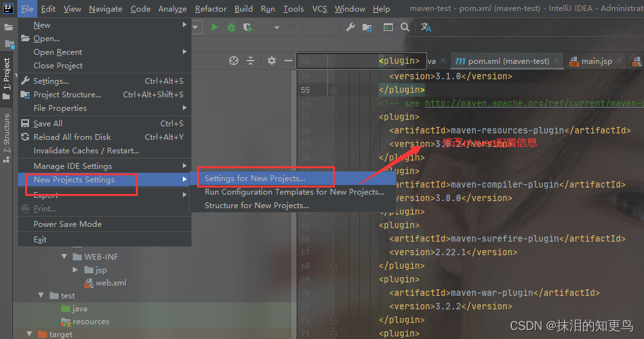Click Settings... in File menu
This screenshot has width=644, height=339.
click(x=105, y=81)
